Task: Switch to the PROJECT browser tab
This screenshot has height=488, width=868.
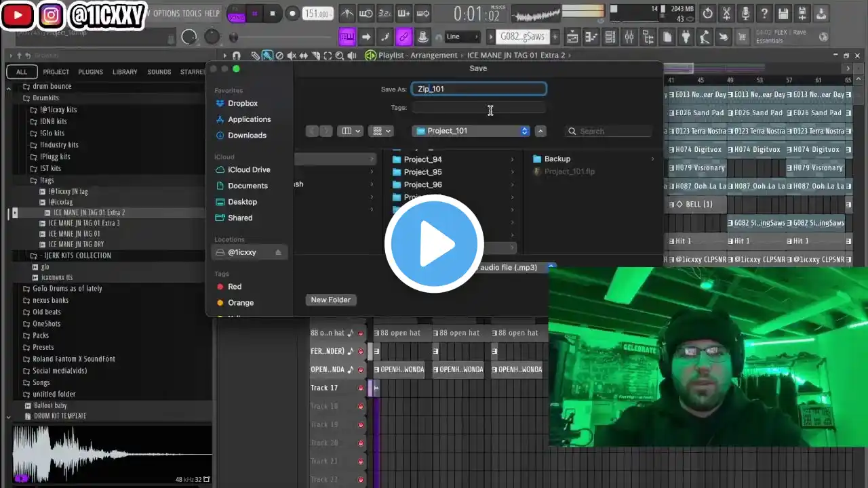Action: coord(56,72)
